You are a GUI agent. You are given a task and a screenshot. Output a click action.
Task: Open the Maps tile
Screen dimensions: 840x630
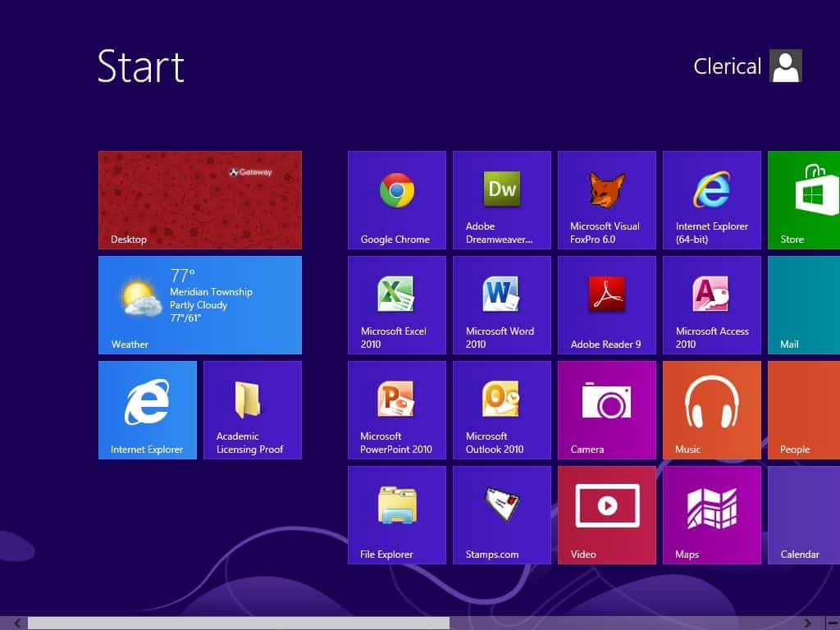pyautogui.click(x=711, y=514)
